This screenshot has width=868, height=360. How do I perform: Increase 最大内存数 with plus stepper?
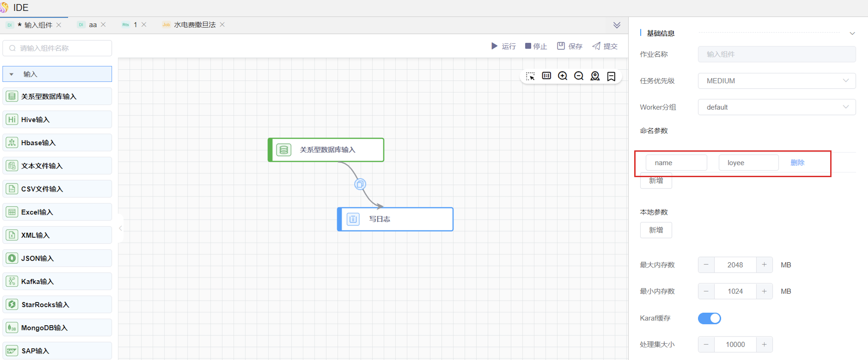tap(764, 265)
